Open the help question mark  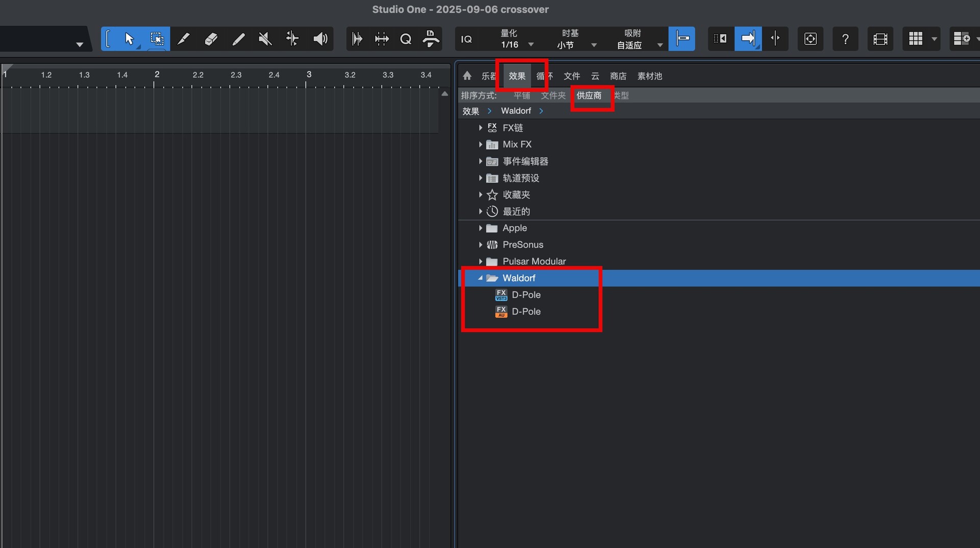pyautogui.click(x=845, y=39)
